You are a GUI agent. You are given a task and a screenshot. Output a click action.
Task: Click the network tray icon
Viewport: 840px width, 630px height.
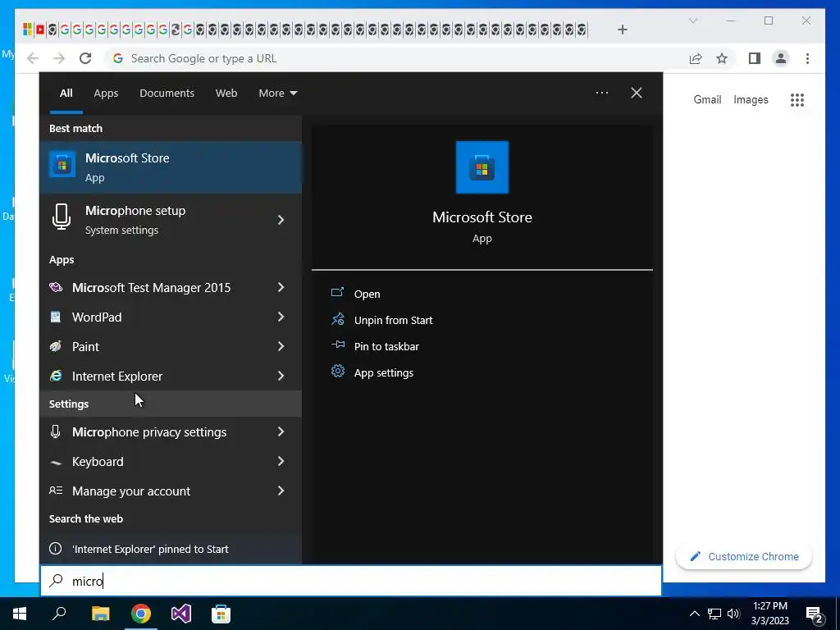coord(714,614)
